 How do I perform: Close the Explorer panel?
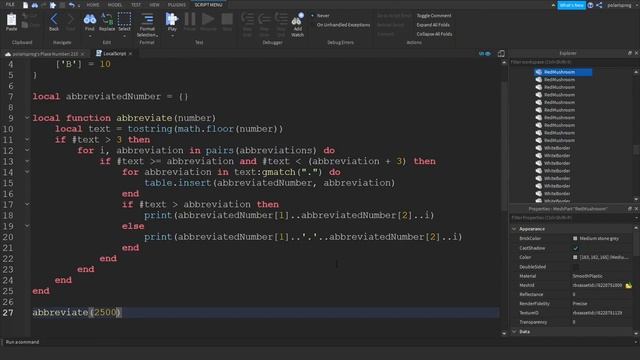(636, 53)
